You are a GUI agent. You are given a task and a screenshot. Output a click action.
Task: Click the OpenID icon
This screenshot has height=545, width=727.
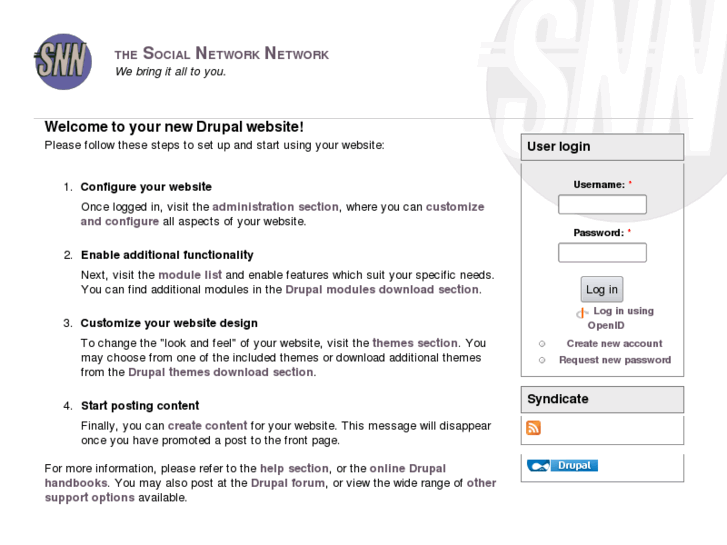click(582, 314)
